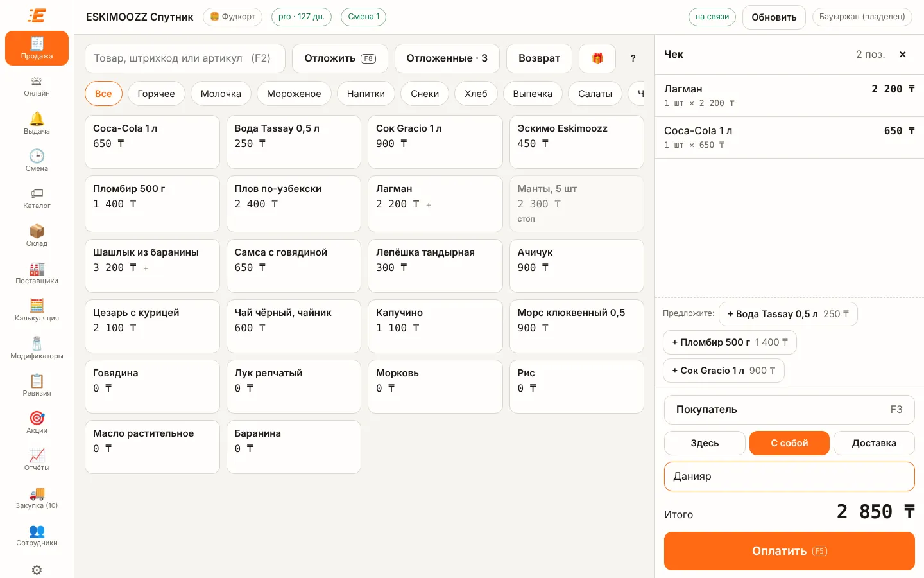Open the Покупатель selector
Image resolution: width=924 pixels, height=578 pixels.
click(789, 410)
